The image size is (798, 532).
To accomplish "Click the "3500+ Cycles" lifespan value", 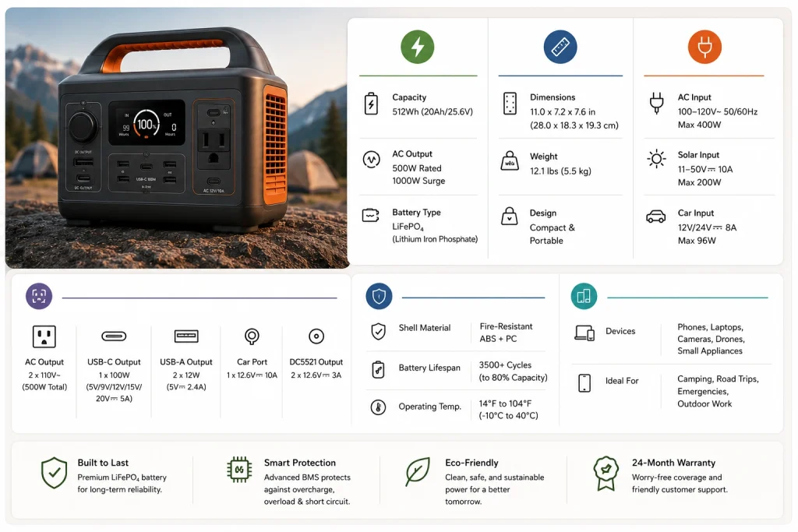I will pyautogui.click(x=505, y=365).
